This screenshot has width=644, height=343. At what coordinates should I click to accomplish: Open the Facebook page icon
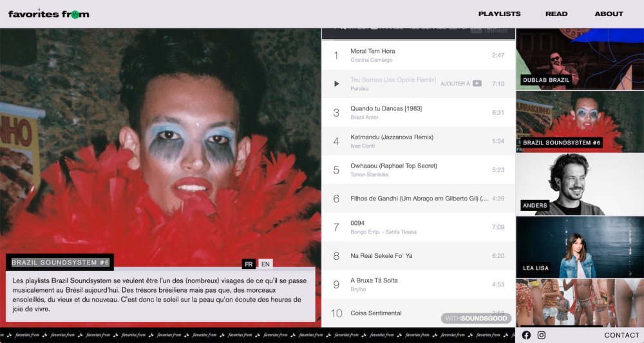[526, 335]
